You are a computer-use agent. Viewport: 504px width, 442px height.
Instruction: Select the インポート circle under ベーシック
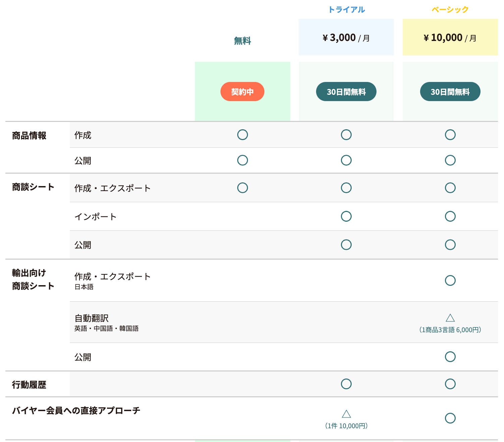(450, 217)
